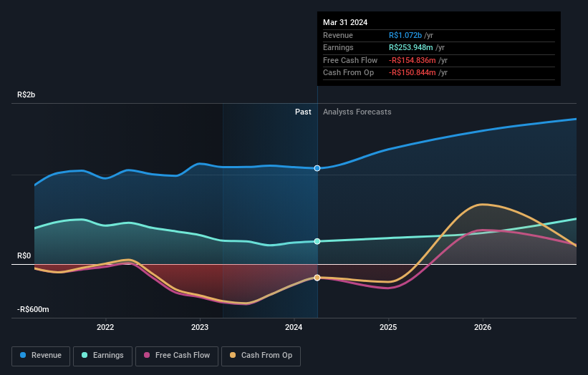Click the Revenue row label in tooltip
Viewport: 588px width, 375px height.
[x=338, y=35]
